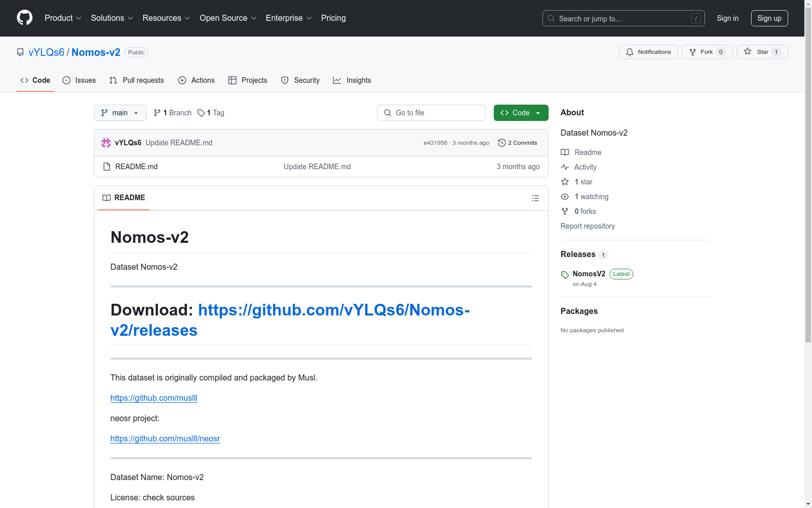Open the vYLQs6 owner profile link
Screen dimensions: 812x508
[47, 52]
